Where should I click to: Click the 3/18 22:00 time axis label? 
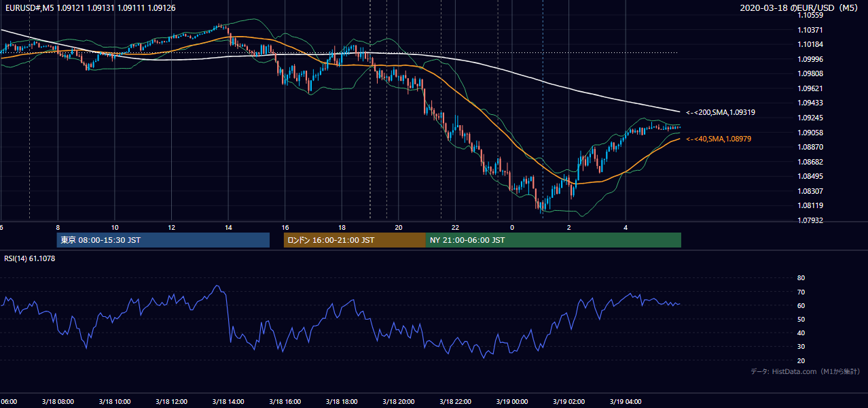(x=455, y=402)
